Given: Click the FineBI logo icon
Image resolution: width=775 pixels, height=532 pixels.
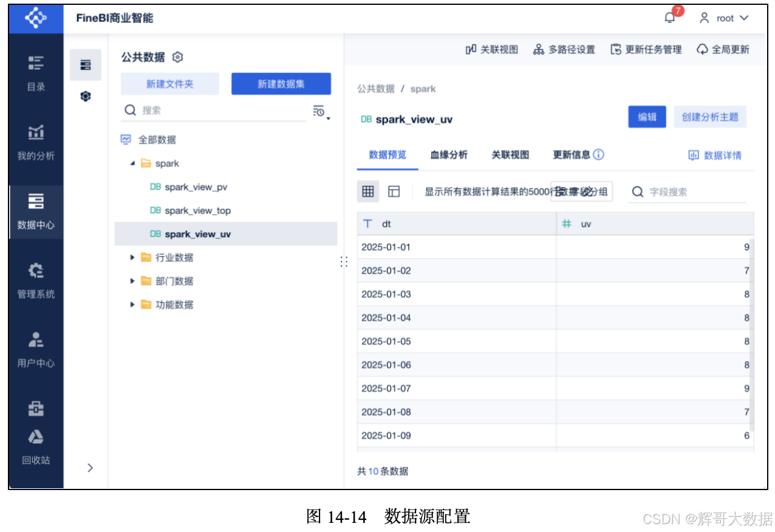Looking at the screenshot, I should pyautogui.click(x=36, y=18).
